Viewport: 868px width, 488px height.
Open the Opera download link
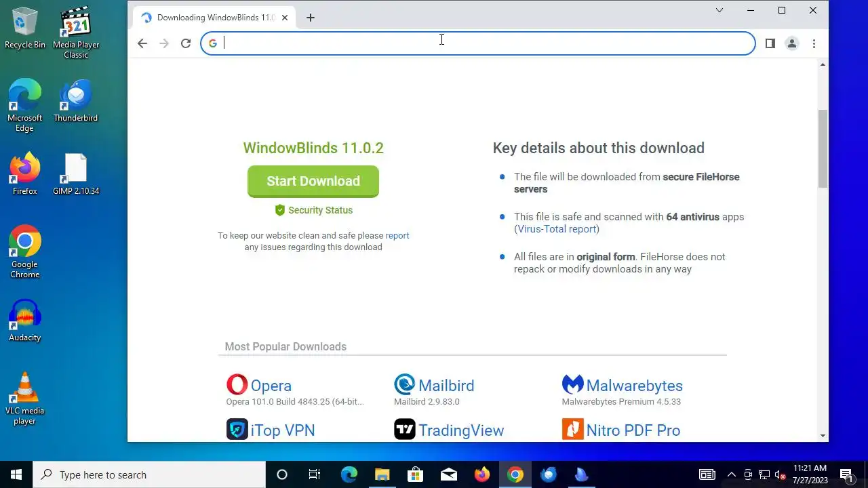271,386
